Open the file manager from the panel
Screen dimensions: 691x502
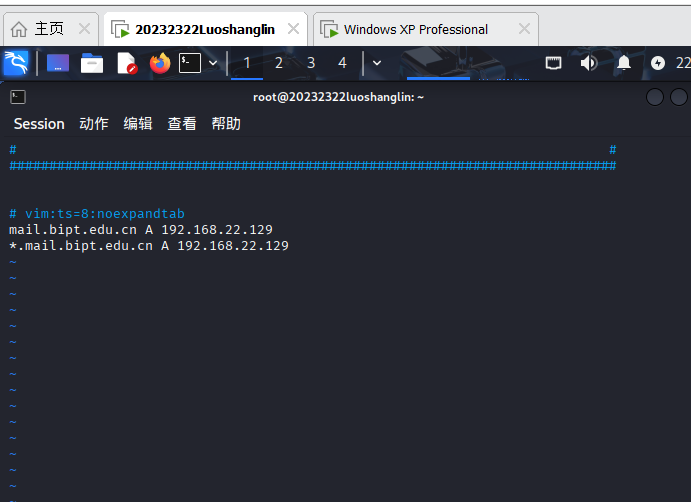(x=92, y=63)
